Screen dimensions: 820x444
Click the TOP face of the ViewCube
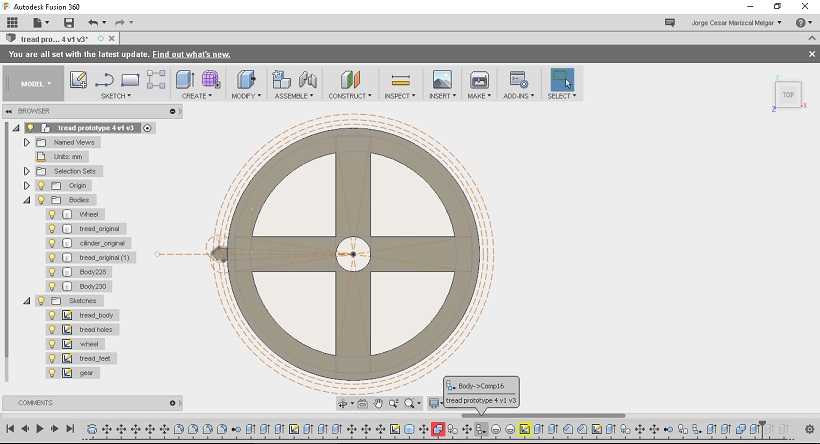pos(788,95)
